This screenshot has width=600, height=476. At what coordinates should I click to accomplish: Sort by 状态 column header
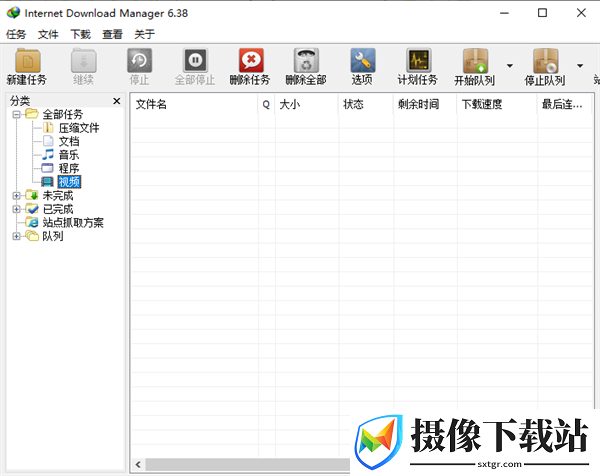click(x=366, y=104)
